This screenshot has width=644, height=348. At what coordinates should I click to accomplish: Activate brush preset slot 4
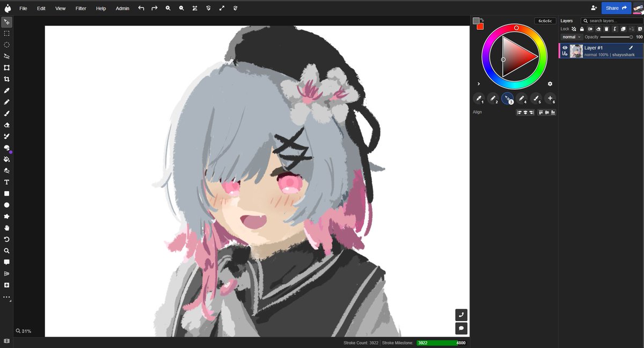coord(522,99)
